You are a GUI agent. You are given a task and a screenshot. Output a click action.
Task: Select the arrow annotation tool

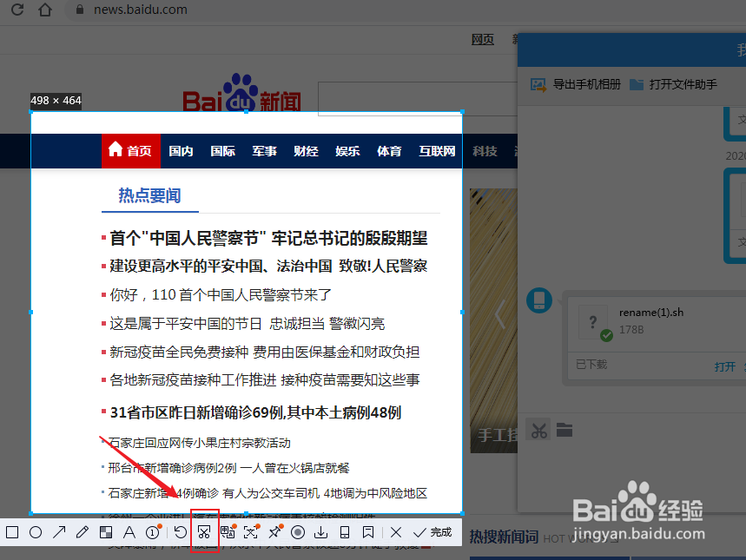click(59, 532)
